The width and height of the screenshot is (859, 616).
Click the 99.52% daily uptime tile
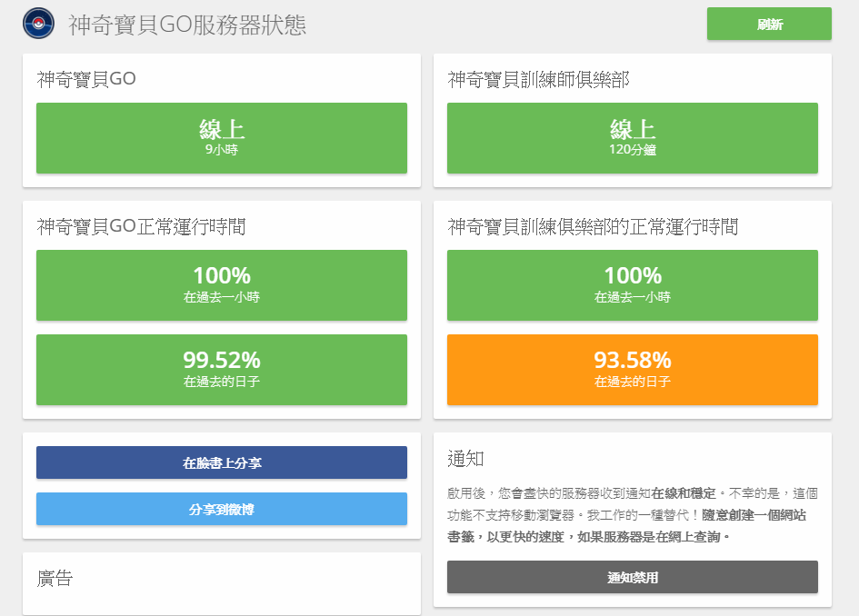pos(222,369)
